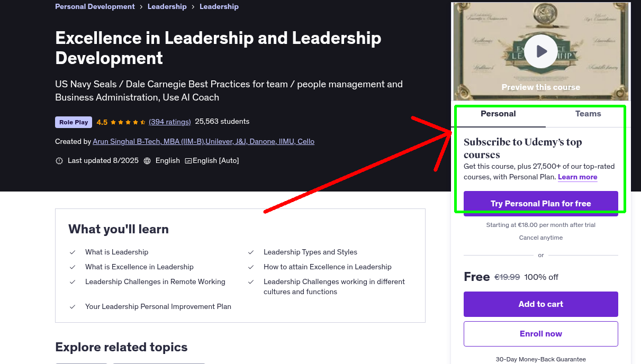This screenshot has height=364, width=641.
Task: Click the checkmark beside What is Leadership
Action: point(73,252)
